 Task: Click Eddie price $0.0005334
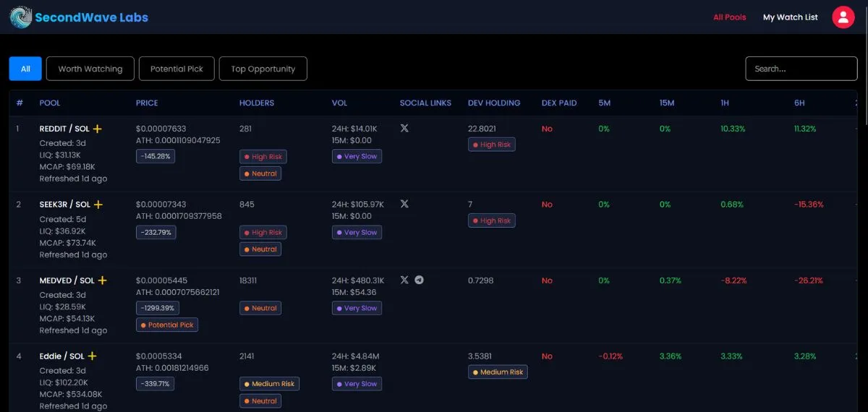pyautogui.click(x=159, y=356)
